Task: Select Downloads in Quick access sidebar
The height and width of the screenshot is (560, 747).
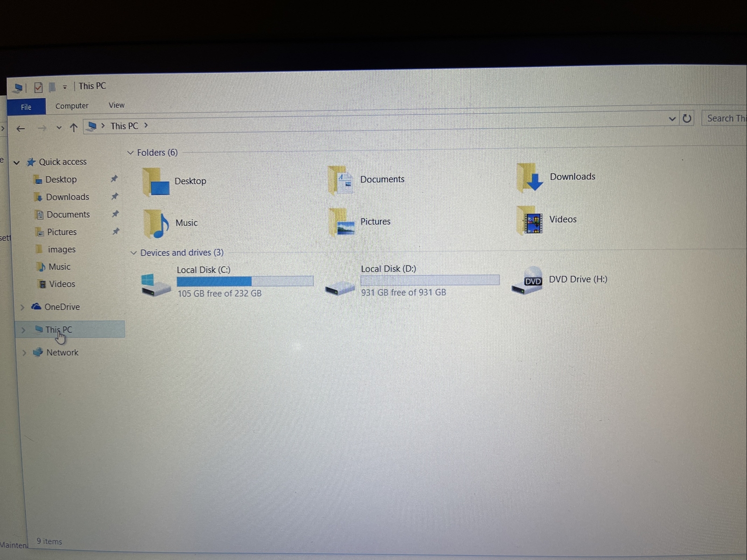Action: coord(68,197)
